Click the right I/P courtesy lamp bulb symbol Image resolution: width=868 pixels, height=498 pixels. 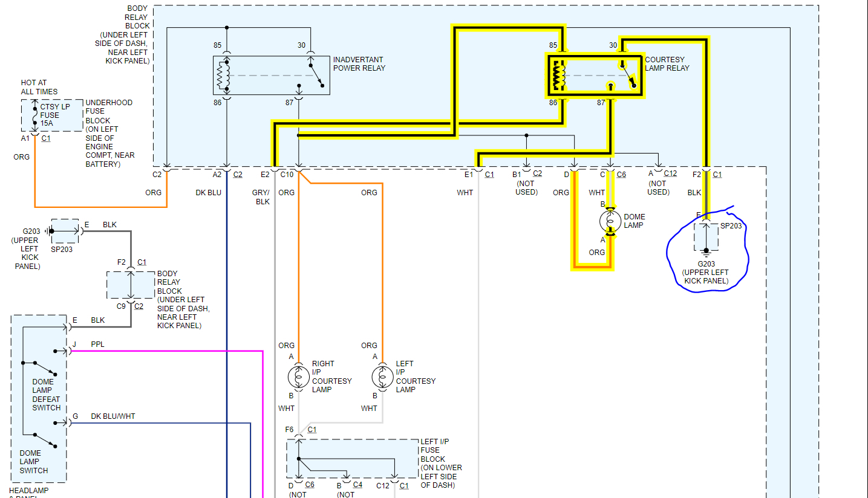click(298, 377)
